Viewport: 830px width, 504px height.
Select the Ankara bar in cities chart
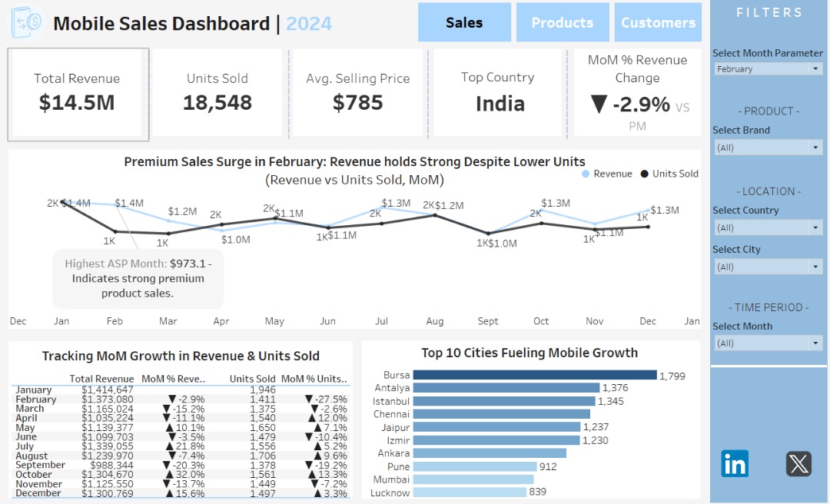pyautogui.click(x=490, y=453)
